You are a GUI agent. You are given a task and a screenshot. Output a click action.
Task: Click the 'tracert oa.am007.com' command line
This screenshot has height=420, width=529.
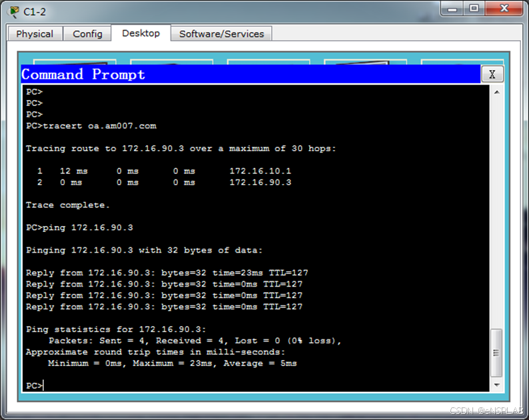click(x=91, y=126)
